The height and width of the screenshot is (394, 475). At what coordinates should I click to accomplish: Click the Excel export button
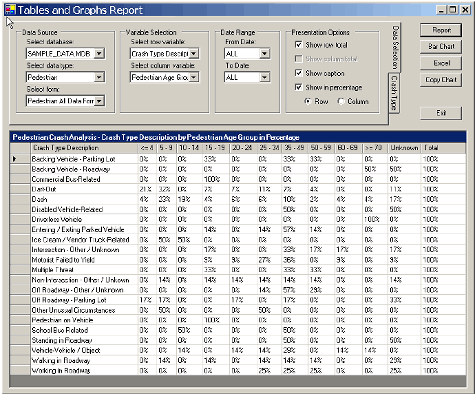tap(441, 63)
